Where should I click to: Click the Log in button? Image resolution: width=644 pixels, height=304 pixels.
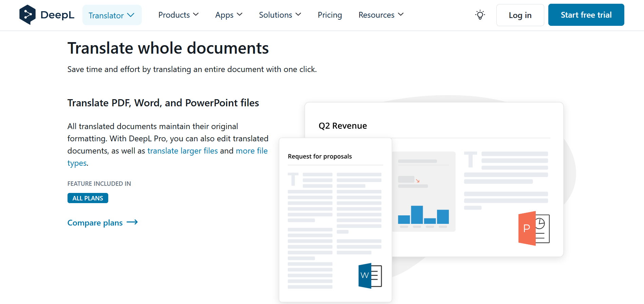pyautogui.click(x=520, y=15)
